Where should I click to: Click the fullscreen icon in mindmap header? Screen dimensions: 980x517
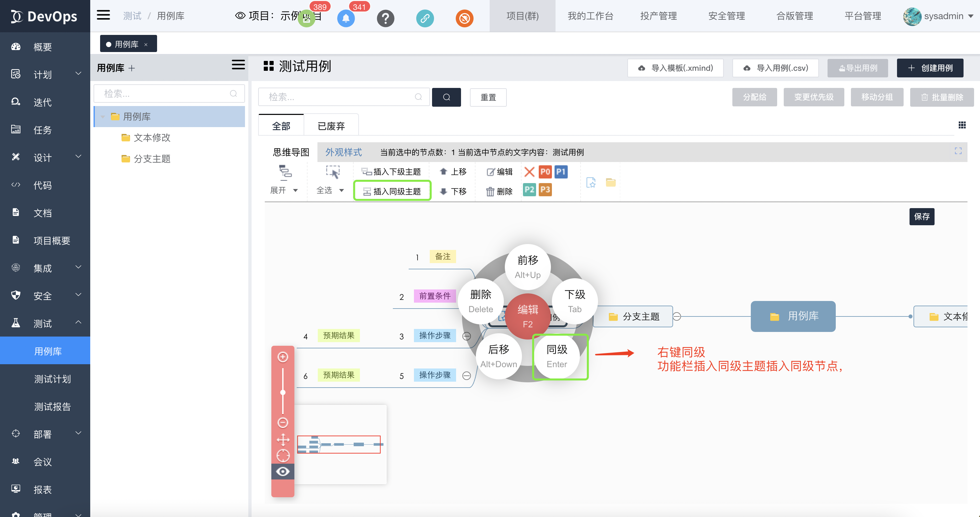958,151
